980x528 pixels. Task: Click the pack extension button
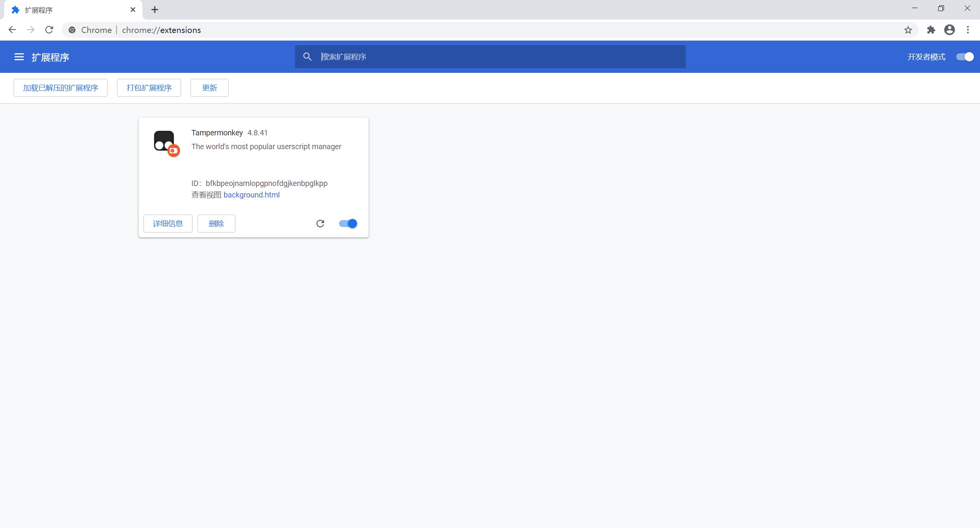pos(149,88)
